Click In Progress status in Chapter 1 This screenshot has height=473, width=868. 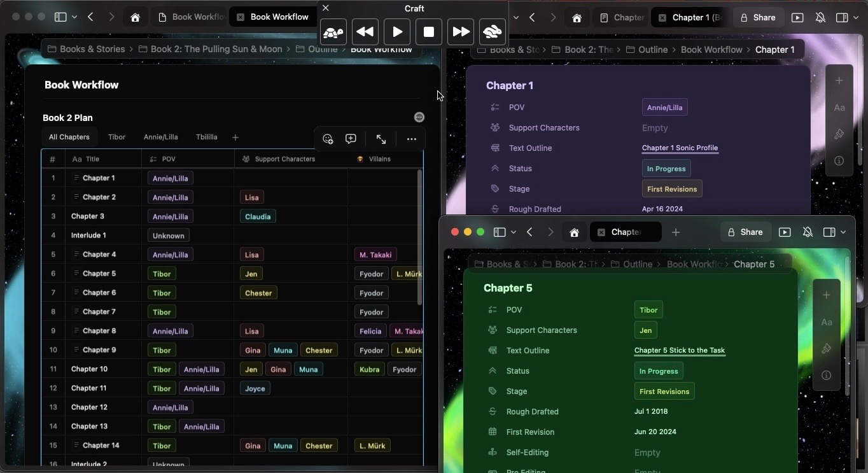[666, 169]
